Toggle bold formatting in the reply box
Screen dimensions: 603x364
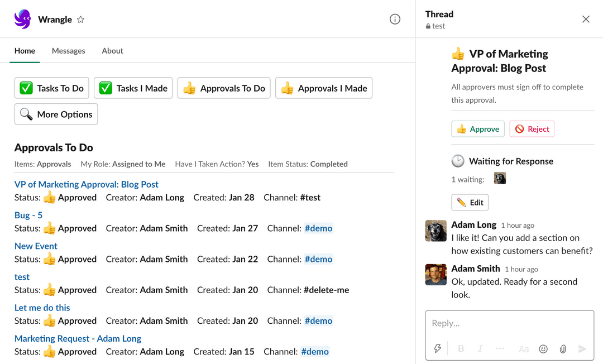pyautogui.click(x=461, y=348)
